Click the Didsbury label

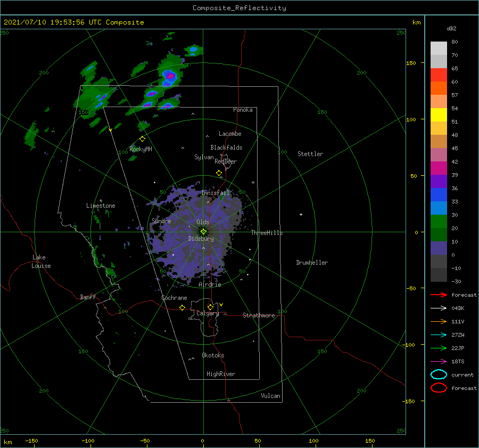[x=201, y=239]
